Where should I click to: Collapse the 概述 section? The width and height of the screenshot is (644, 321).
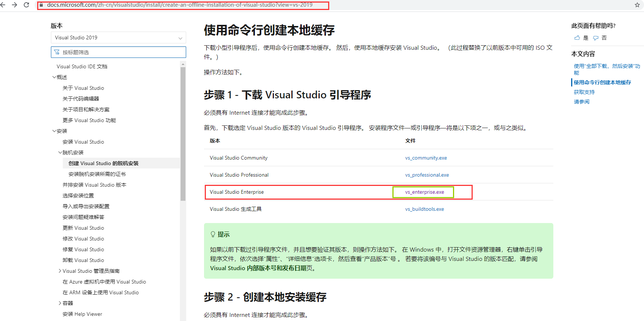(x=54, y=77)
